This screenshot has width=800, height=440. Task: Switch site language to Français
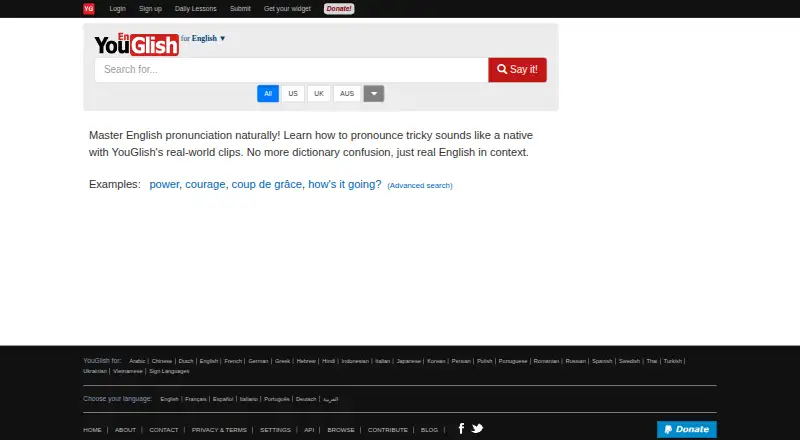[x=195, y=399]
